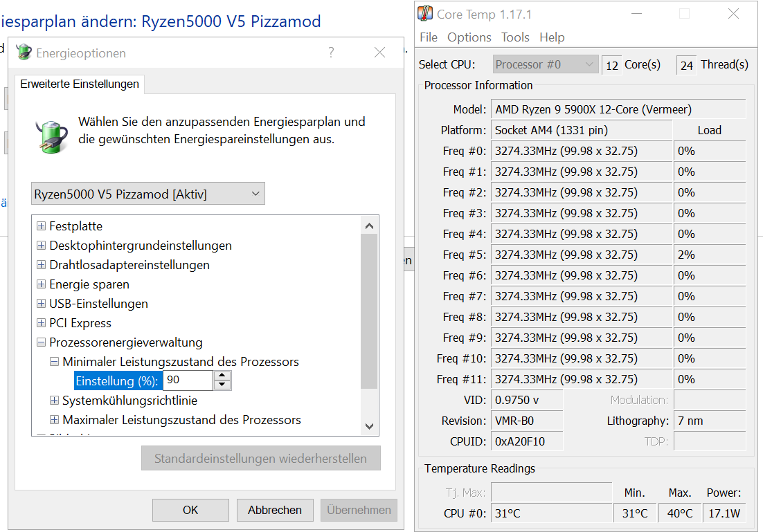Click the Core Temp application icon in titlebar

click(424, 12)
